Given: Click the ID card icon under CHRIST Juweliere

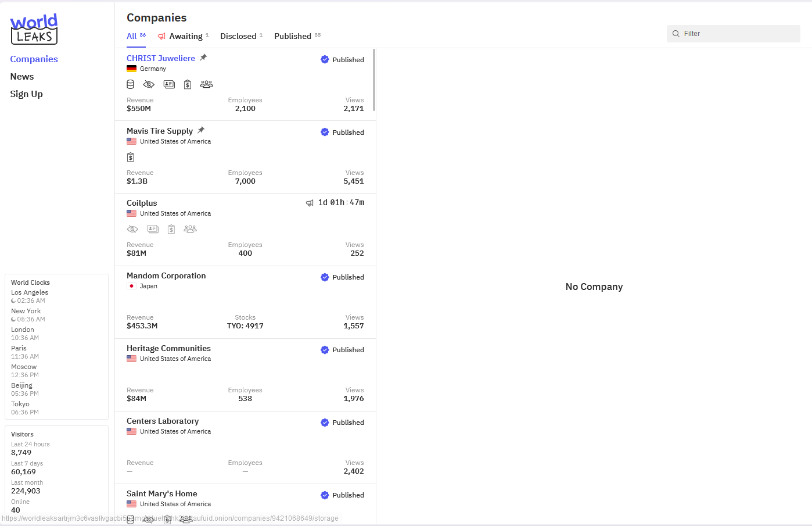Looking at the screenshot, I should pyautogui.click(x=169, y=84).
